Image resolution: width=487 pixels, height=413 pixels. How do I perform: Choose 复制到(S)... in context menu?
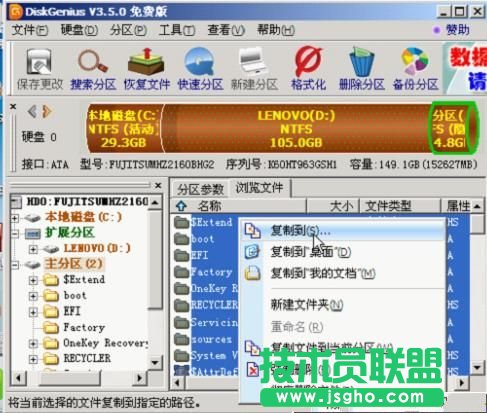click(343, 230)
